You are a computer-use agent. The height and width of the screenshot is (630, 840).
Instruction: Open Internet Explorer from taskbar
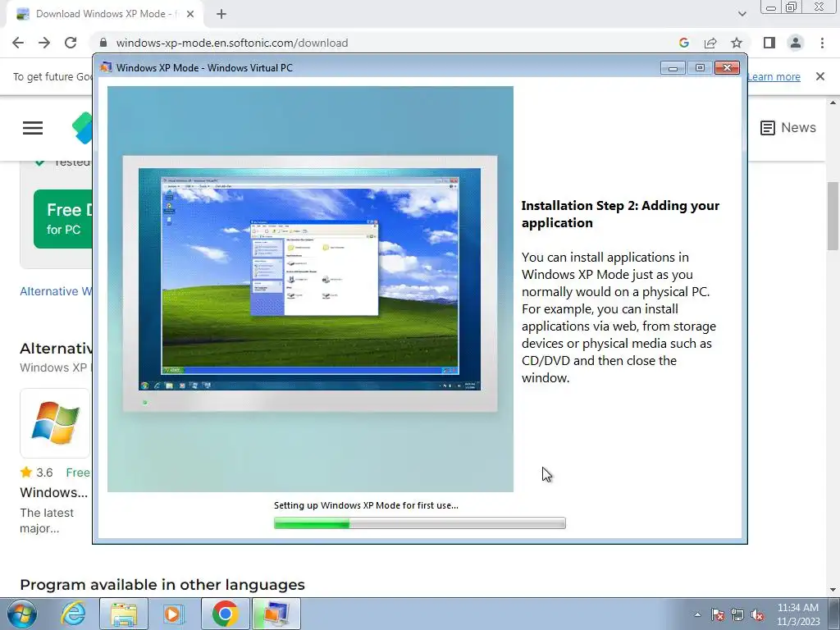coord(73,614)
